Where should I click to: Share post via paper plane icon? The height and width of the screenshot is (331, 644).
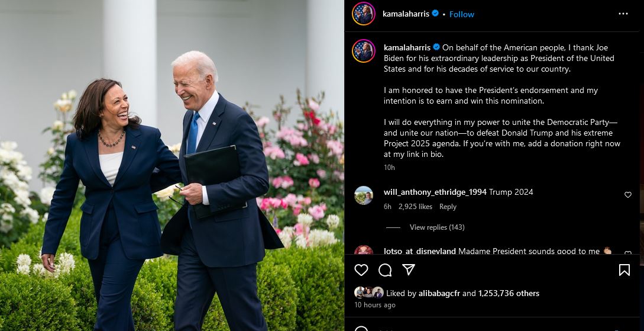click(408, 269)
